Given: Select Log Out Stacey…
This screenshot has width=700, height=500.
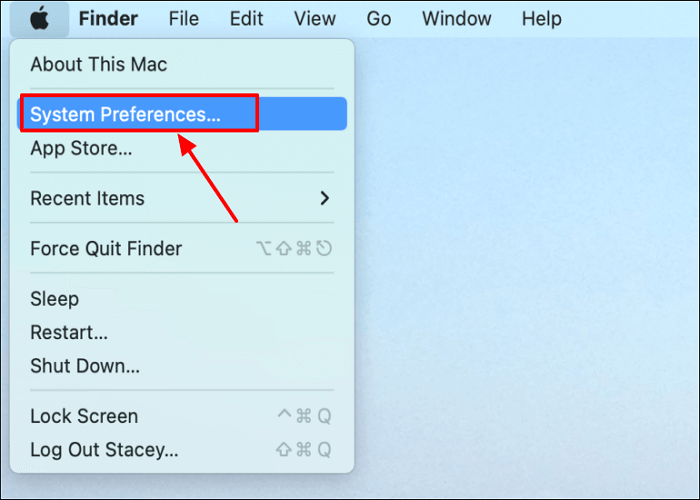Looking at the screenshot, I should [x=104, y=449].
